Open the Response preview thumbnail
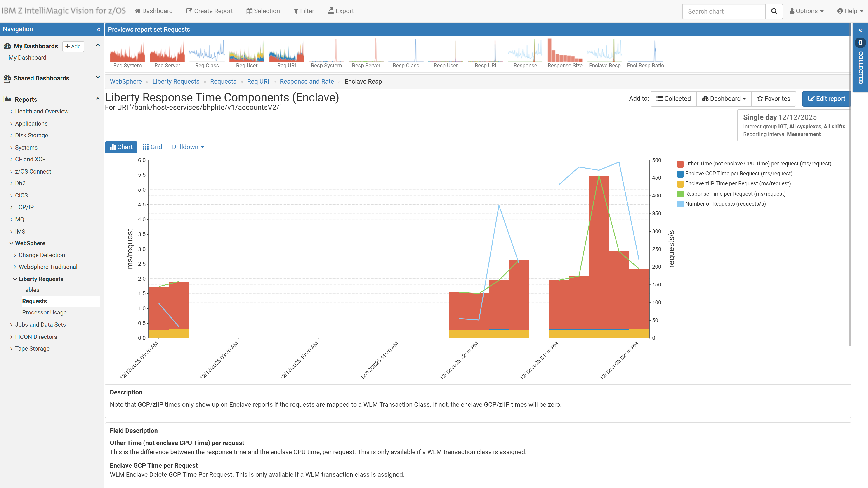 click(525, 54)
